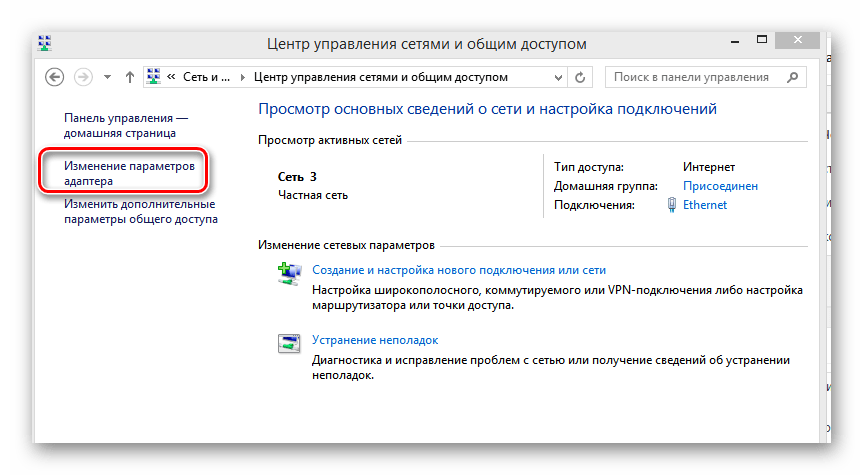
Task: Open the Ethernet connection link
Action: (704, 205)
